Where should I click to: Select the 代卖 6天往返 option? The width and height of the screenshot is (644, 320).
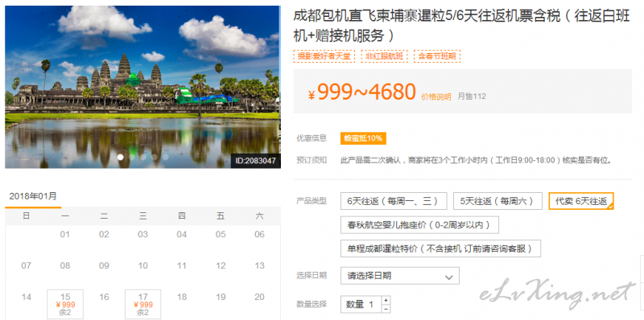click(x=581, y=201)
